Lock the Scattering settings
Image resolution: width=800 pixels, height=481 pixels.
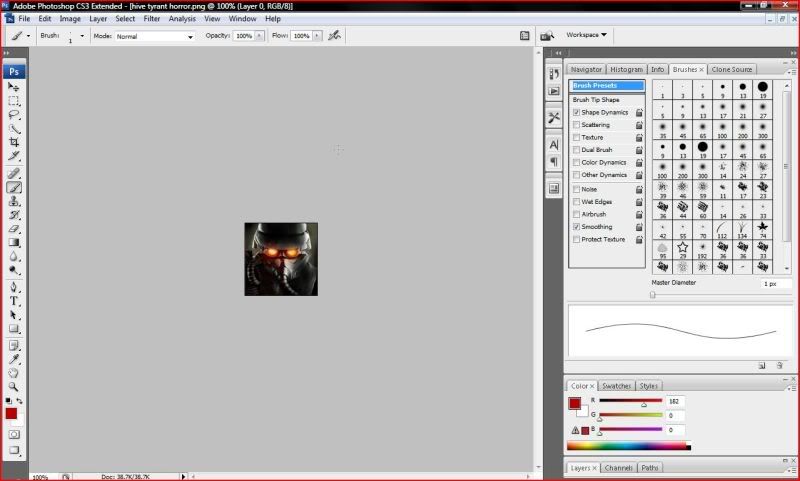coord(639,125)
